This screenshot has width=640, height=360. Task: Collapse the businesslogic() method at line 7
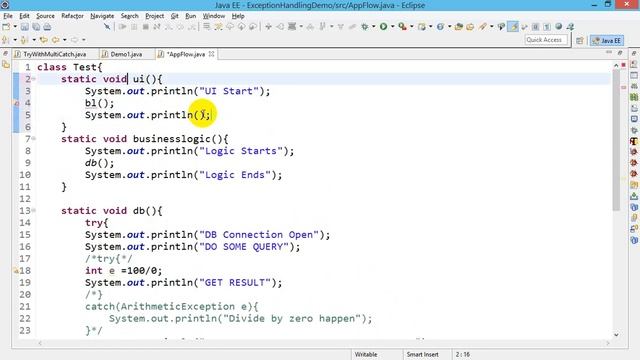click(34, 139)
